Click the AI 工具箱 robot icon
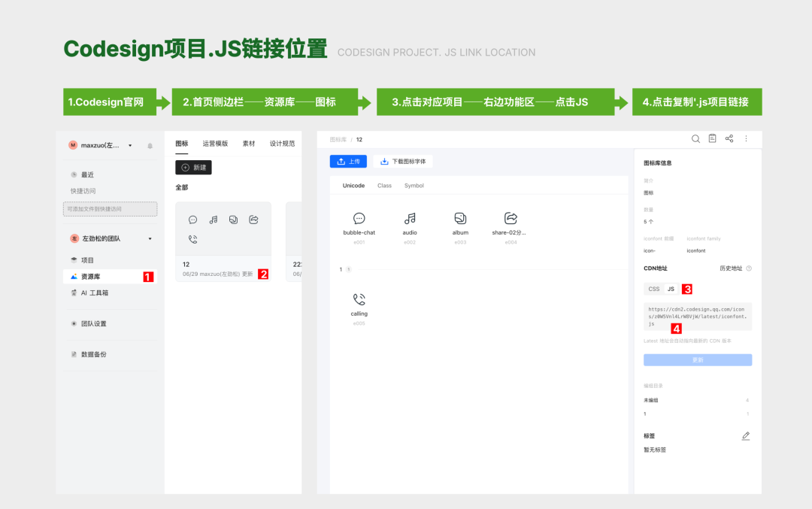Image resolution: width=812 pixels, height=509 pixels. [74, 292]
